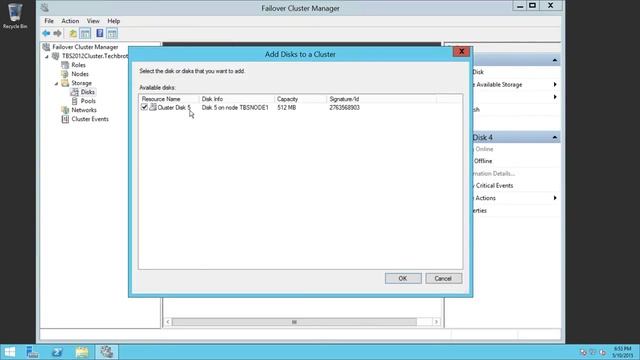Open the Help menu

coord(113,21)
